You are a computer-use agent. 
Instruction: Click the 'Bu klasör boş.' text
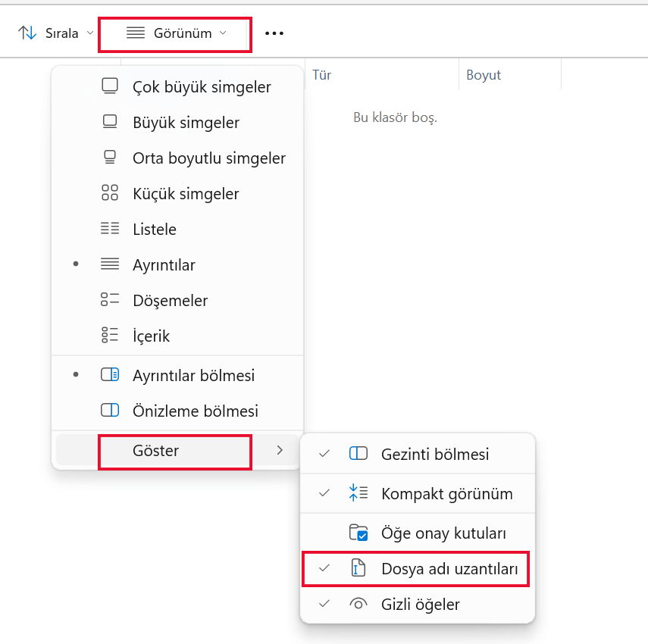395,117
